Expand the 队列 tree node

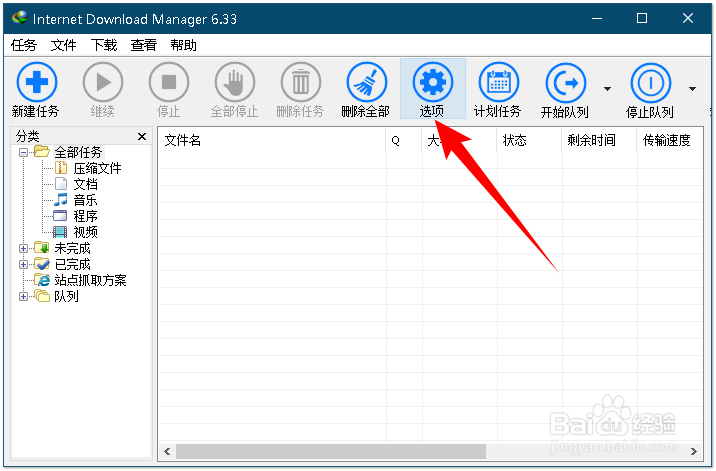click(x=23, y=296)
